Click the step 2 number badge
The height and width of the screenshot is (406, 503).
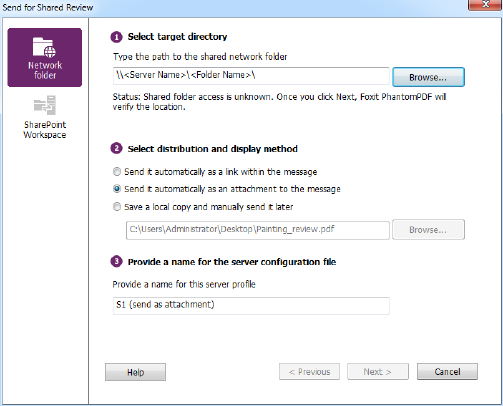(116, 148)
